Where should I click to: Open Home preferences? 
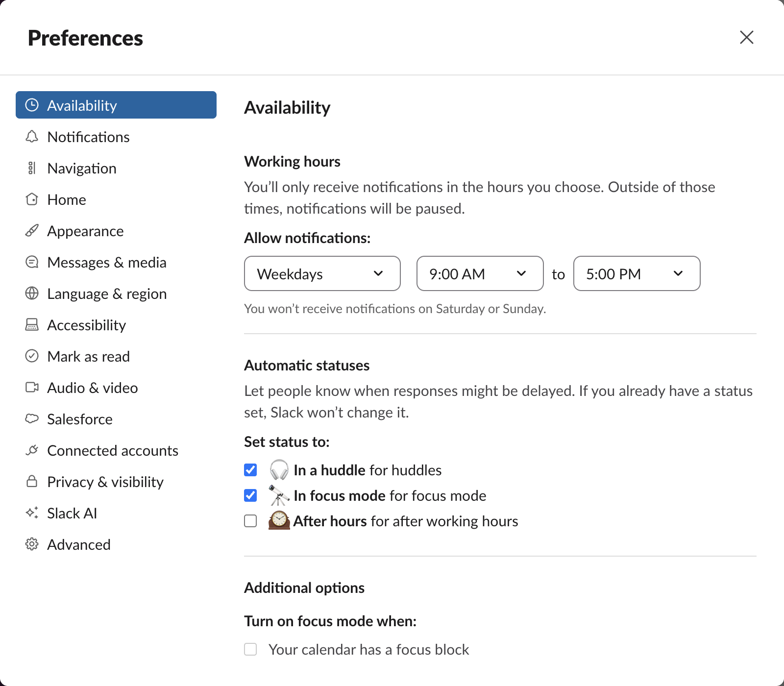point(116,199)
